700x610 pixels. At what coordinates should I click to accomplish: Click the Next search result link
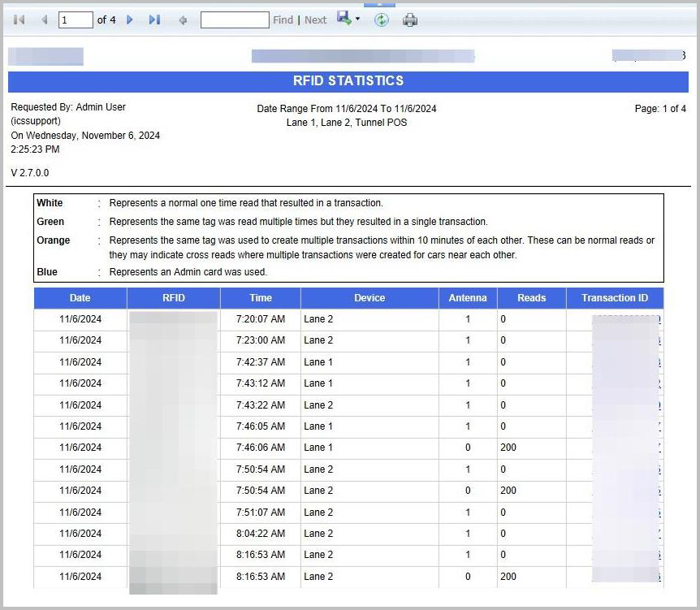click(316, 20)
